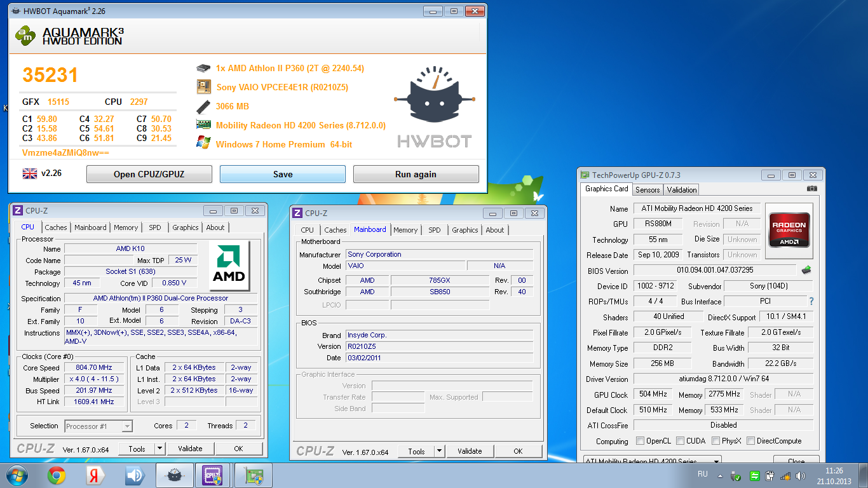Click Validate in CPU-Z Mainboard window
Image resolution: width=868 pixels, height=488 pixels.
[x=470, y=451]
